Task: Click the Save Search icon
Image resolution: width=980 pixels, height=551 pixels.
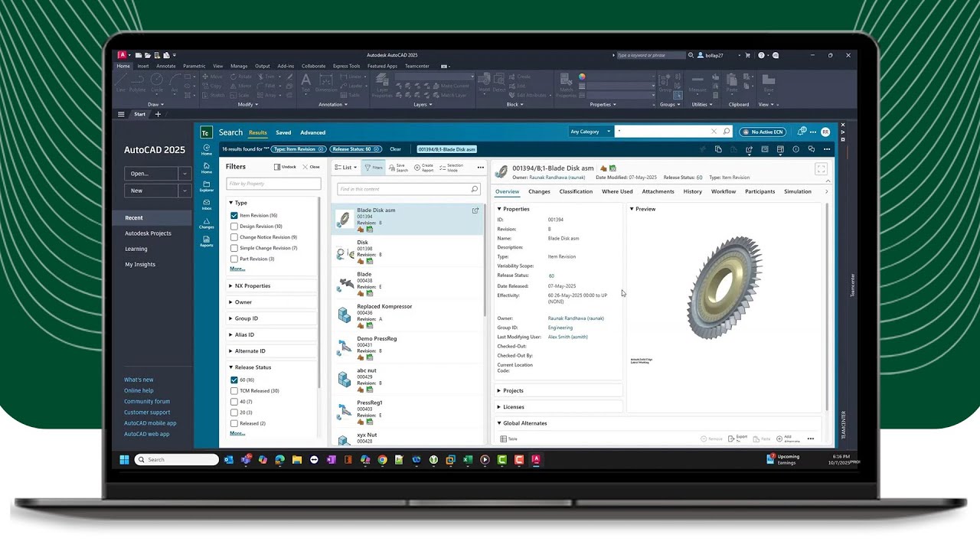Action: pyautogui.click(x=397, y=167)
